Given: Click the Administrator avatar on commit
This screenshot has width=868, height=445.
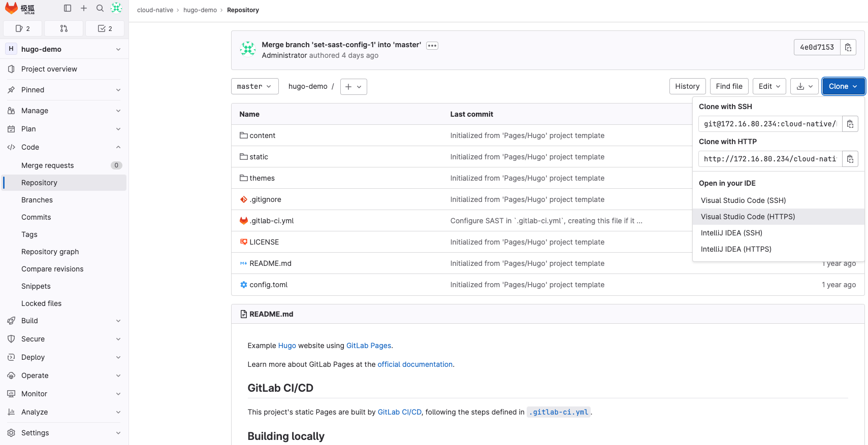Looking at the screenshot, I should [248, 49].
